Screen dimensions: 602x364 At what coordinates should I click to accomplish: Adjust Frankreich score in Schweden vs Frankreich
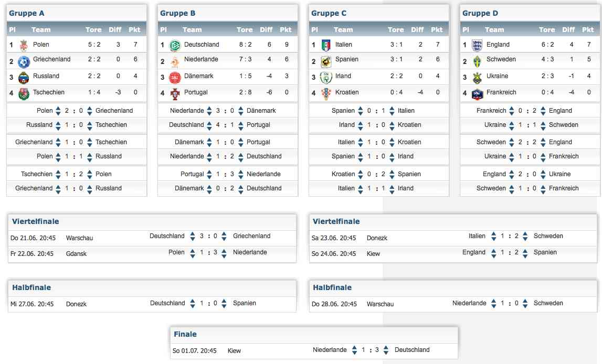543,188
